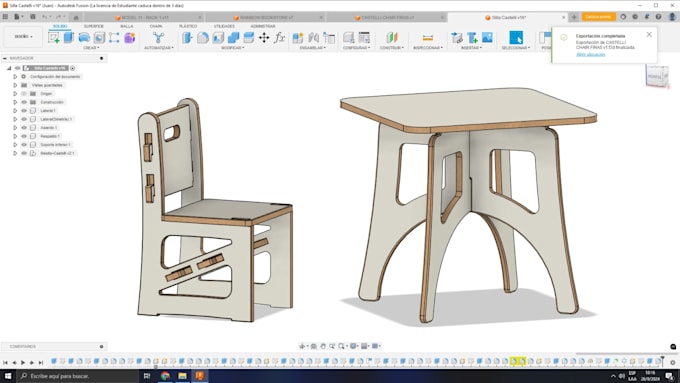Select the Fillet tool
The height and width of the screenshot is (383, 680).
203,38
